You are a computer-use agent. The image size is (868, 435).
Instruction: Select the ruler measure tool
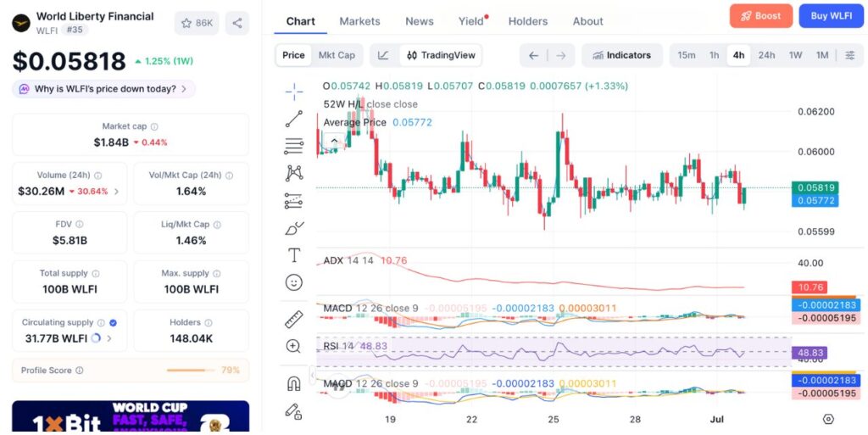pyautogui.click(x=294, y=320)
